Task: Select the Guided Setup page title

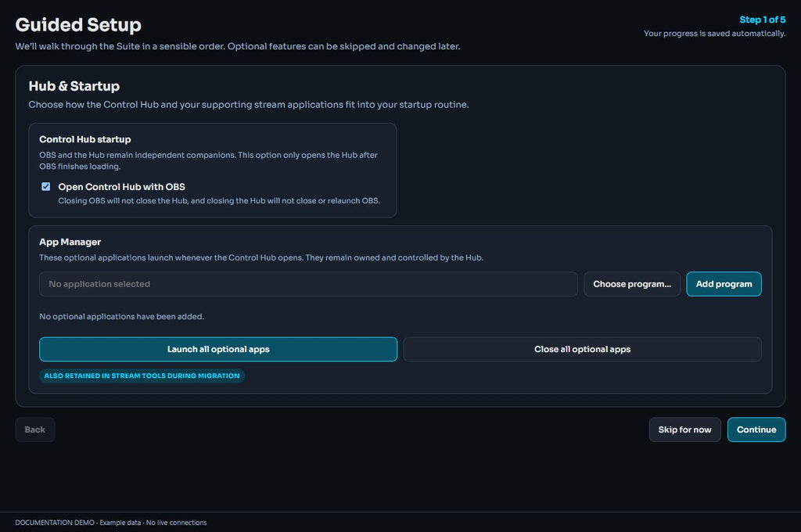Action: click(78, 24)
